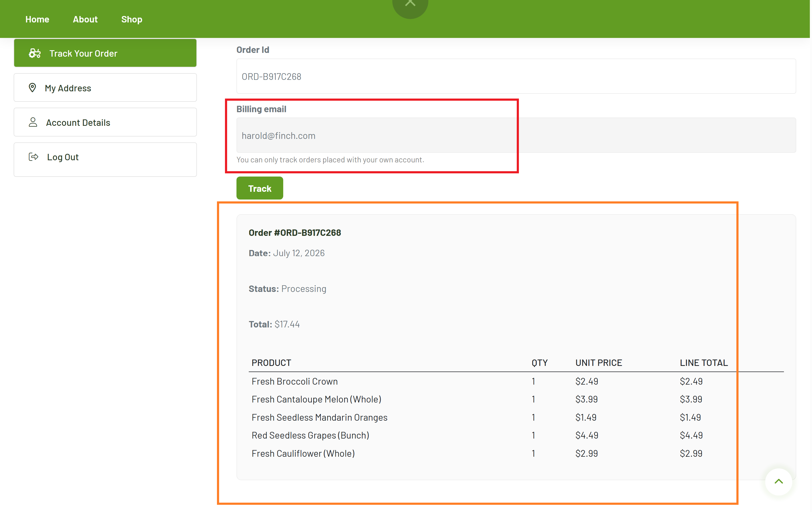The width and height of the screenshot is (812, 512).
Task: Open the Home menu item
Action: tap(37, 19)
